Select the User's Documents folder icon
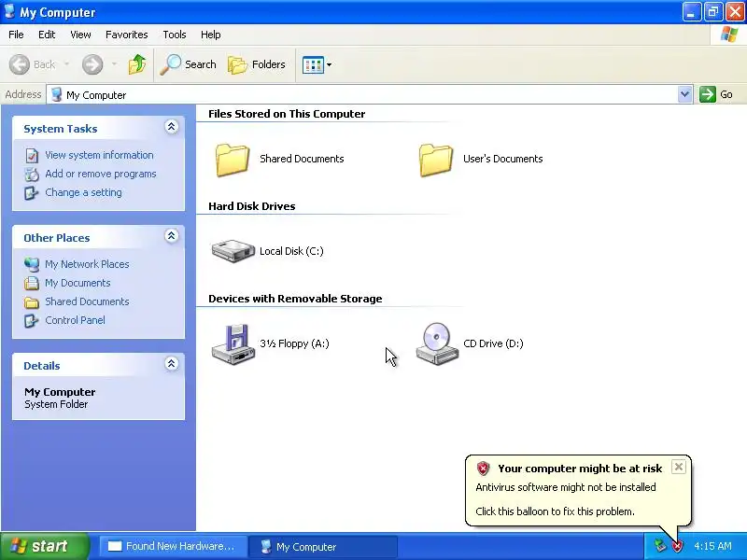The height and width of the screenshot is (560, 747). (x=435, y=160)
